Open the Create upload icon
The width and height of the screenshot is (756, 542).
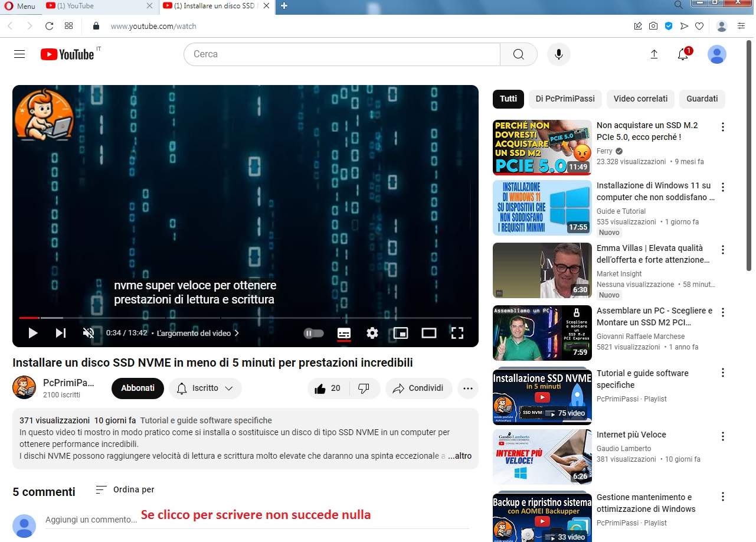point(654,54)
